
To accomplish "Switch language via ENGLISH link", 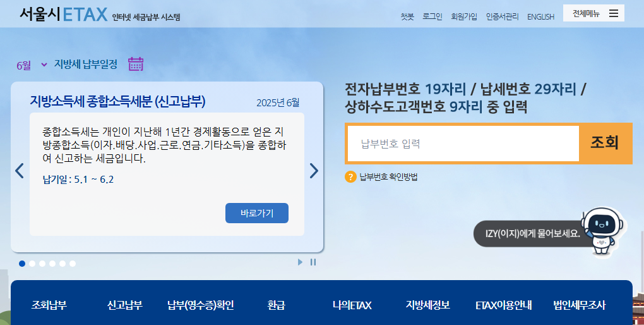I will pyautogui.click(x=540, y=17).
